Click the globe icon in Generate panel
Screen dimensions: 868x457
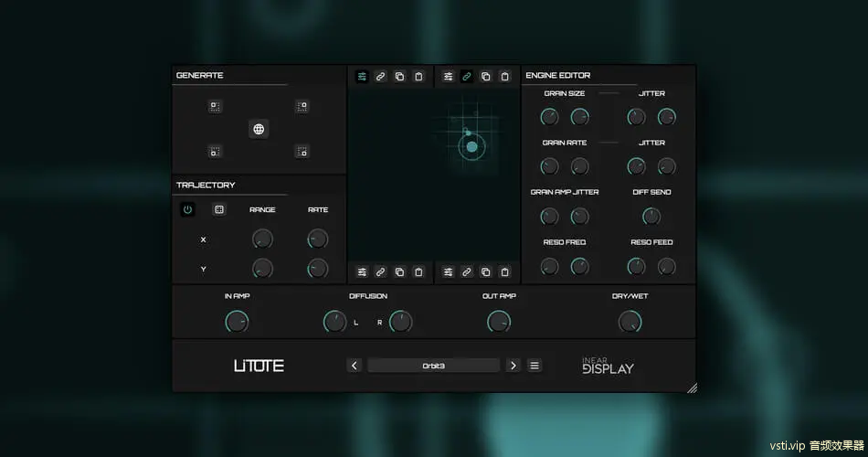coord(259,129)
